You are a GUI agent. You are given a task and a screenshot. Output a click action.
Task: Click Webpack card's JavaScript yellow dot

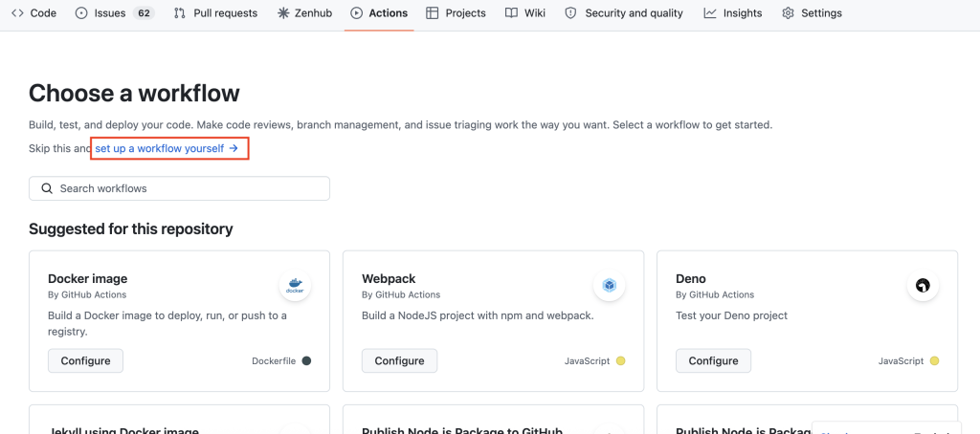click(620, 361)
